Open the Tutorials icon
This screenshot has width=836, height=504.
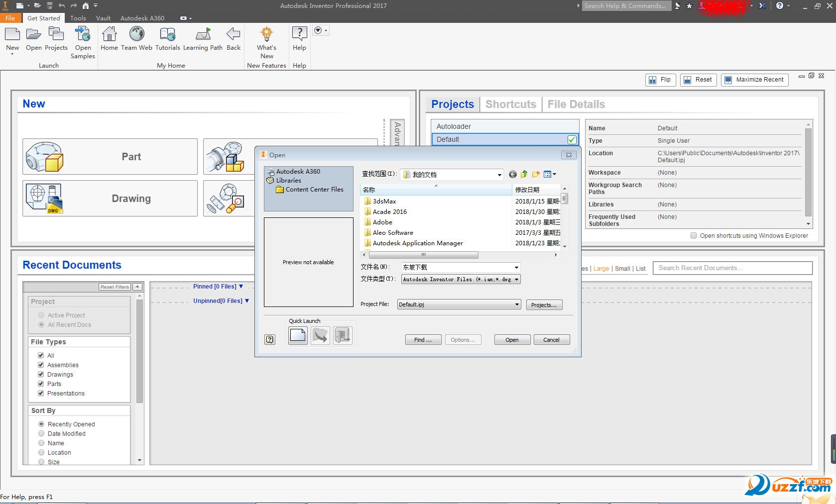pyautogui.click(x=167, y=34)
